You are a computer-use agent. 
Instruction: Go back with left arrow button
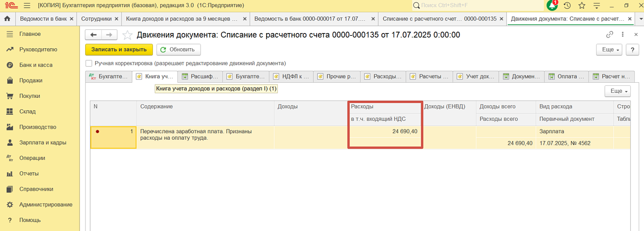click(93, 35)
